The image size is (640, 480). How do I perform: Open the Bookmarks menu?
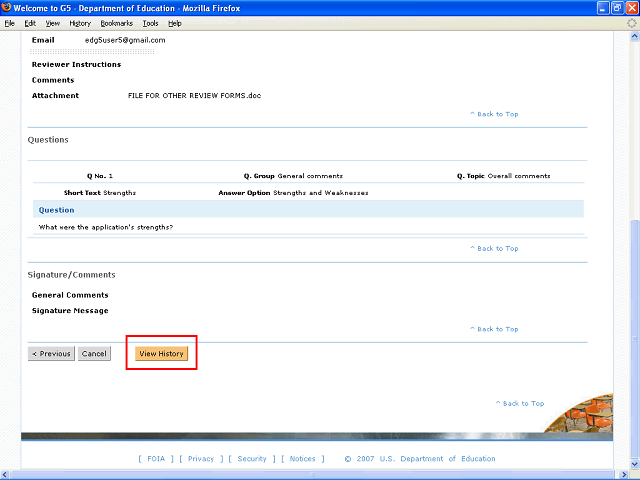click(117, 23)
